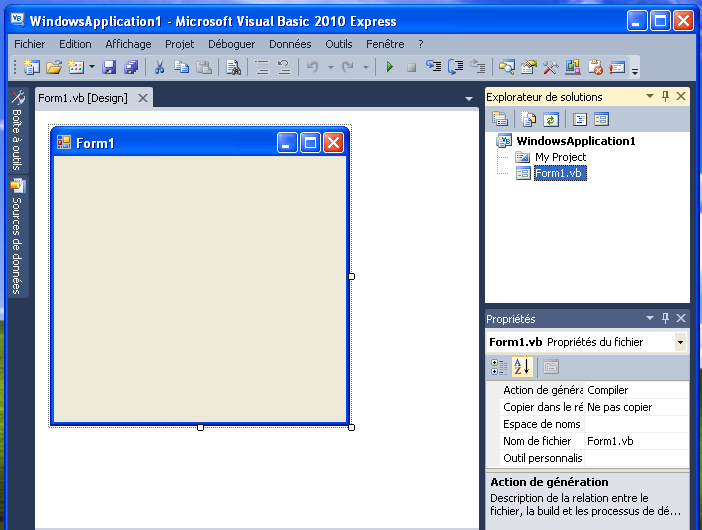Select Form1.vb in the solution tree
702x530 pixels.
(x=560, y=173)
